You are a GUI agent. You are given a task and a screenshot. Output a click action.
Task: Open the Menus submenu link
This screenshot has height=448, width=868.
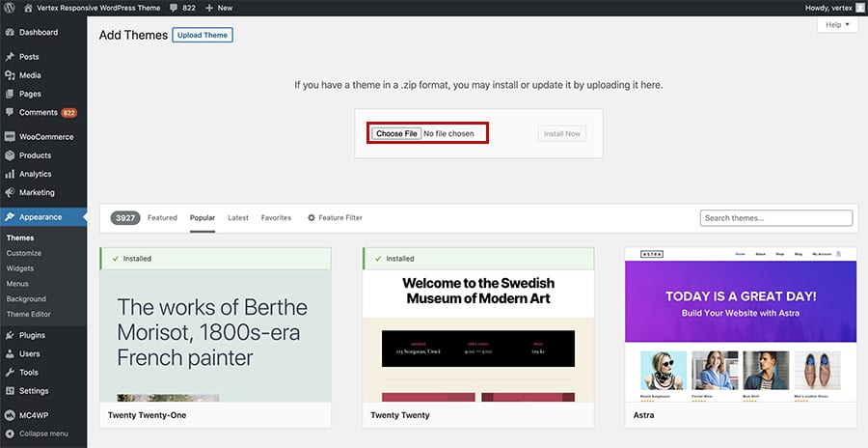click(x=17, y=283)
